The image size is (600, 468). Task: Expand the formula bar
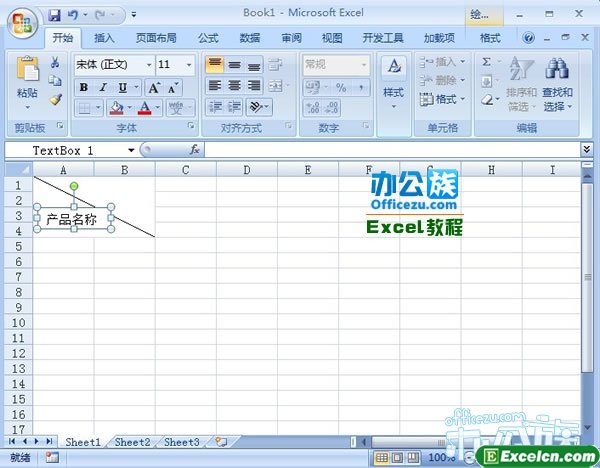click(587, 149)
